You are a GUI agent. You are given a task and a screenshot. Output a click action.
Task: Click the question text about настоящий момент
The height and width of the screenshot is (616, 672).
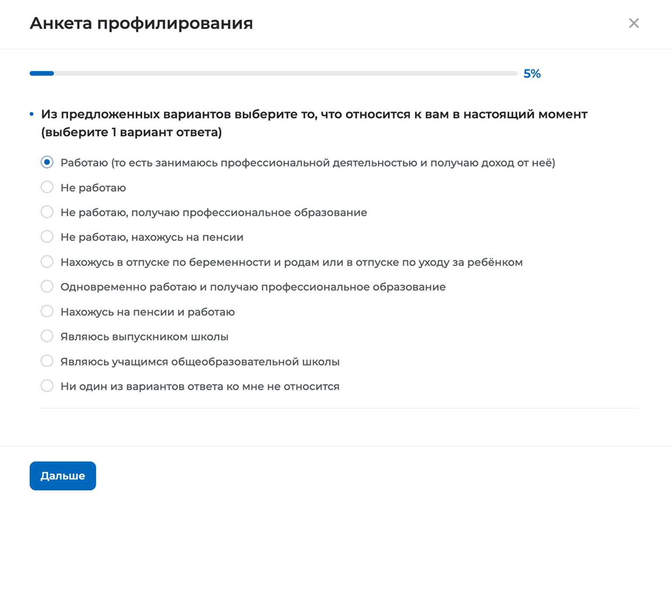click(x=314, y=123)
